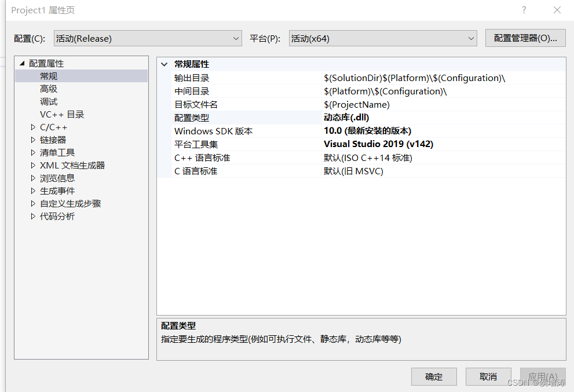Image resolution: width=574 pixels, height=392 pixels.
Task: Click the 10.0 (最新安装的版本) value
Action: [x=368, y=131]
